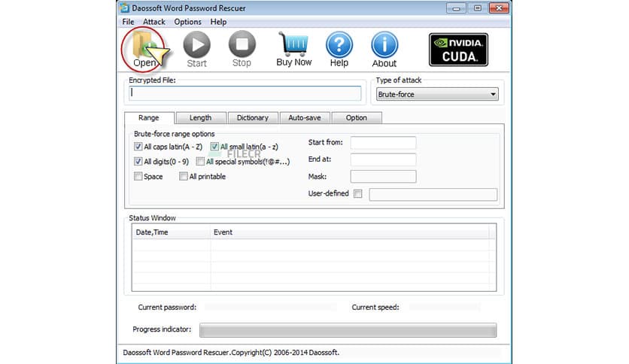Open the Help menu
The width and height of the screenshot is (629, 364).
pyautogui.click(x=218, y=22)
